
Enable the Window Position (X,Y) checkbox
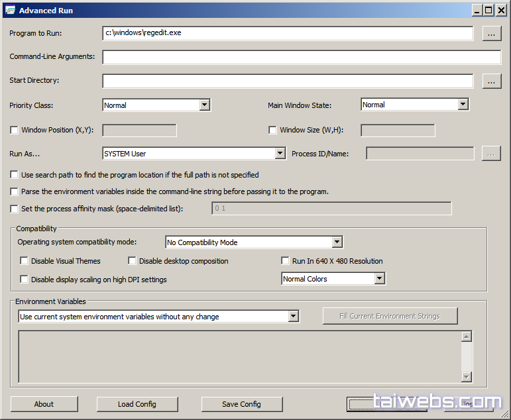point(15,131)
